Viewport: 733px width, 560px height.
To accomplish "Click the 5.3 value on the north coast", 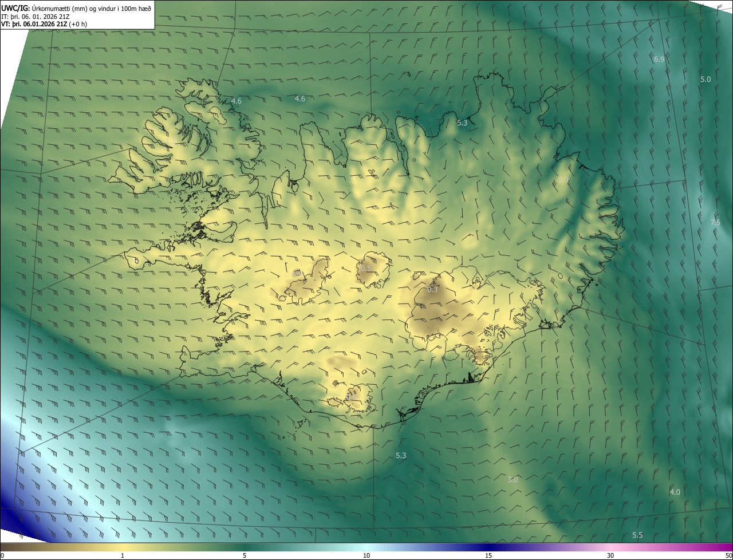I will tap(462, 123).
